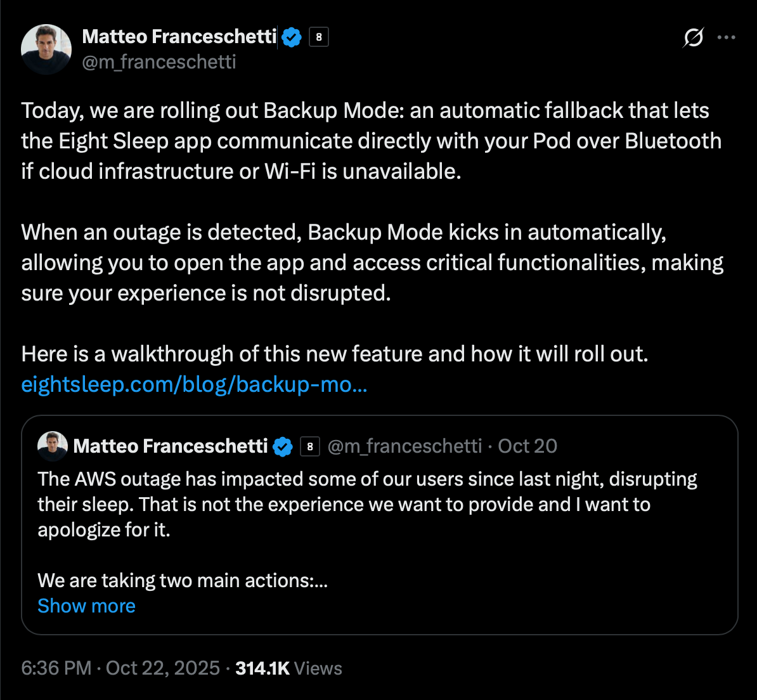Click the Eight Sleep badge in the quoted post

[309, 446]
